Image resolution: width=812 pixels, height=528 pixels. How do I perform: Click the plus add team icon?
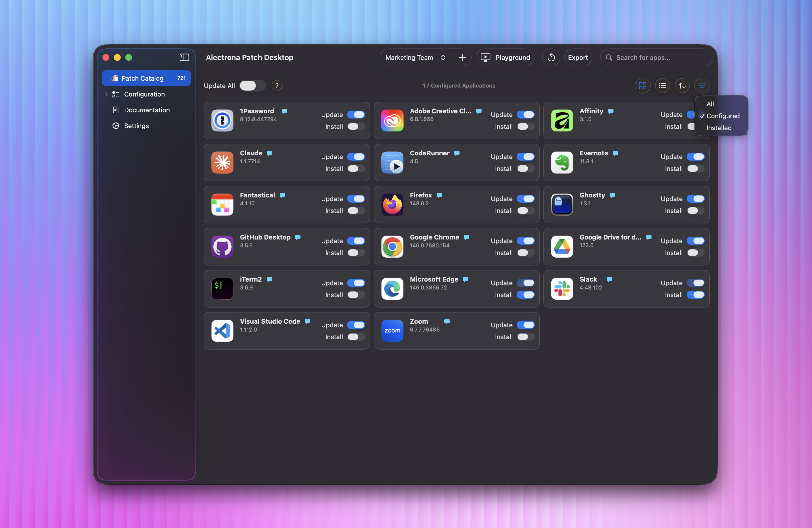[x=462, y=58]
